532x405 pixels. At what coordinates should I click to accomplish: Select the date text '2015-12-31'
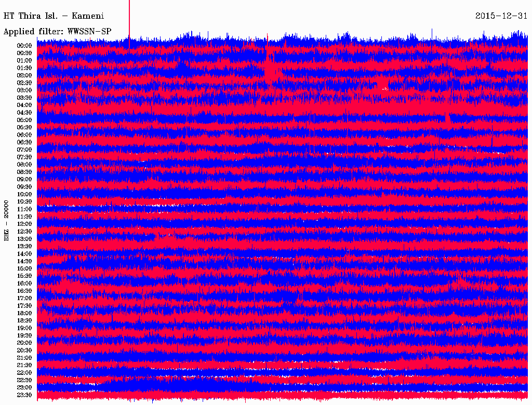[x=501, y=16]
